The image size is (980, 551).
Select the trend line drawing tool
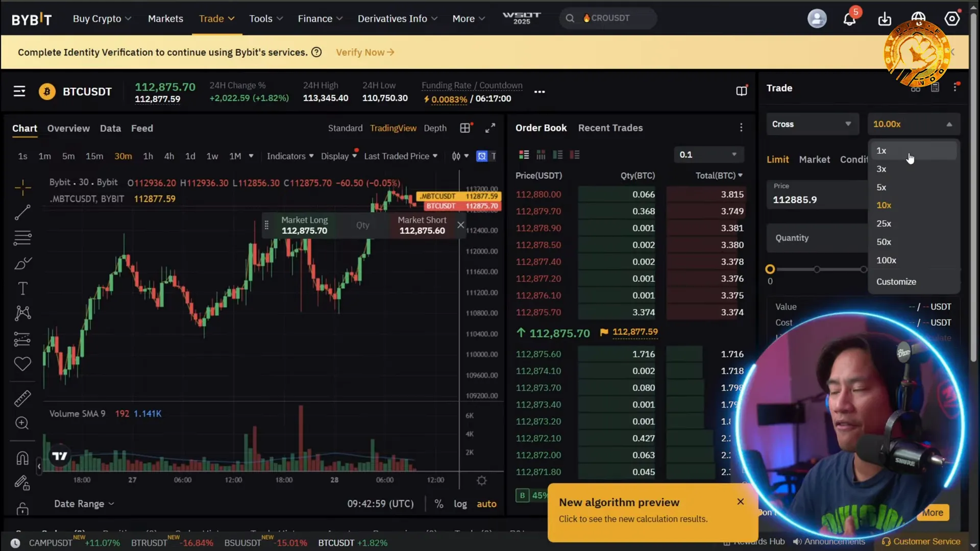(22, 212)
